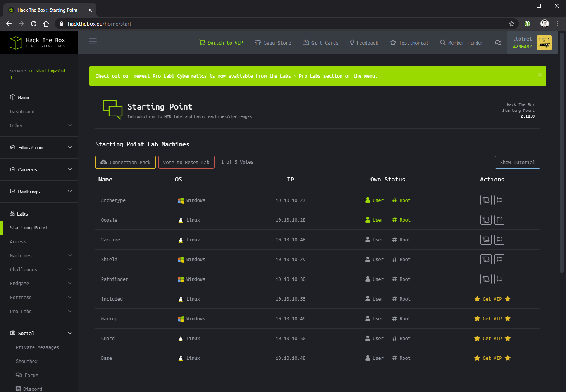566x392 pixels.
Task: Click Get VIP for Included machine
Action: coord(492,299)
